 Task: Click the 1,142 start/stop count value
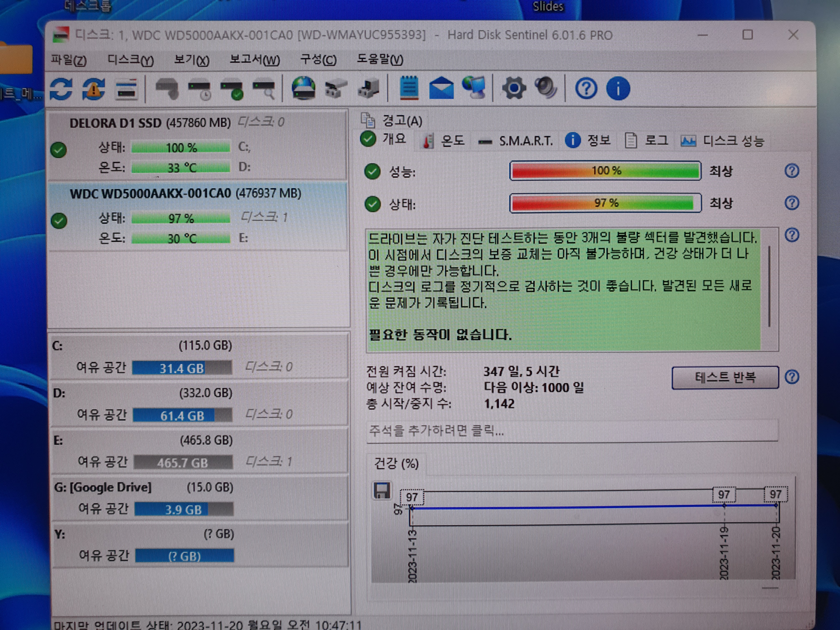(x=499, y=403)
